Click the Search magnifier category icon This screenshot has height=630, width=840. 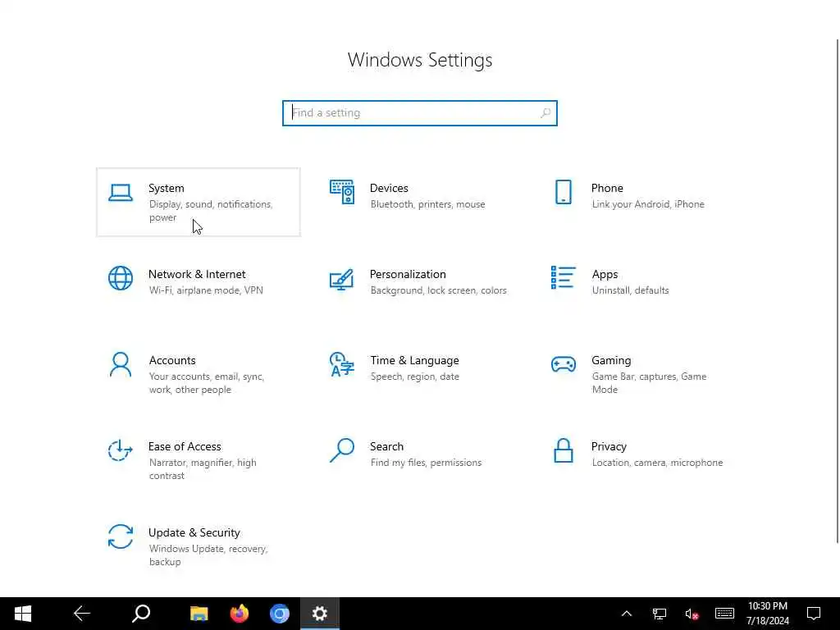click(x=342, y=450)
